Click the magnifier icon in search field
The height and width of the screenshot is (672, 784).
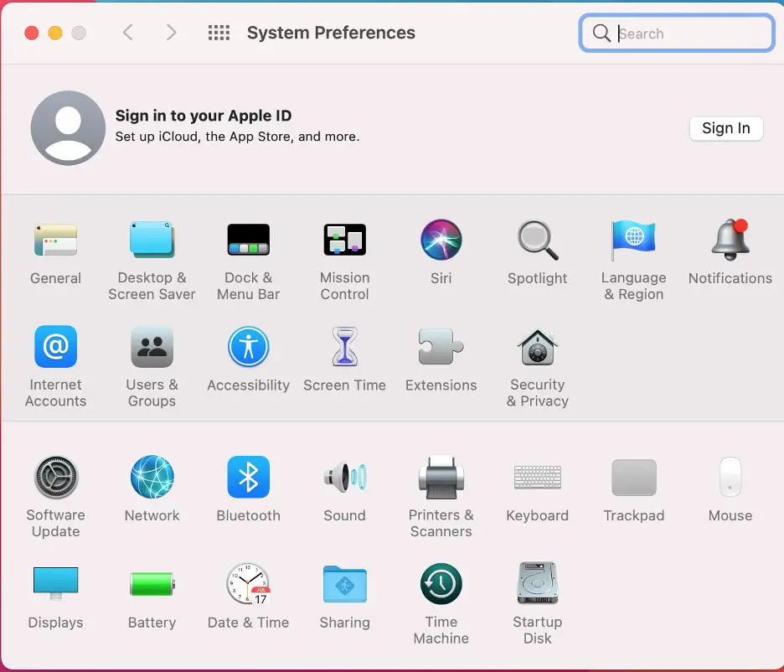pos(601,34)
